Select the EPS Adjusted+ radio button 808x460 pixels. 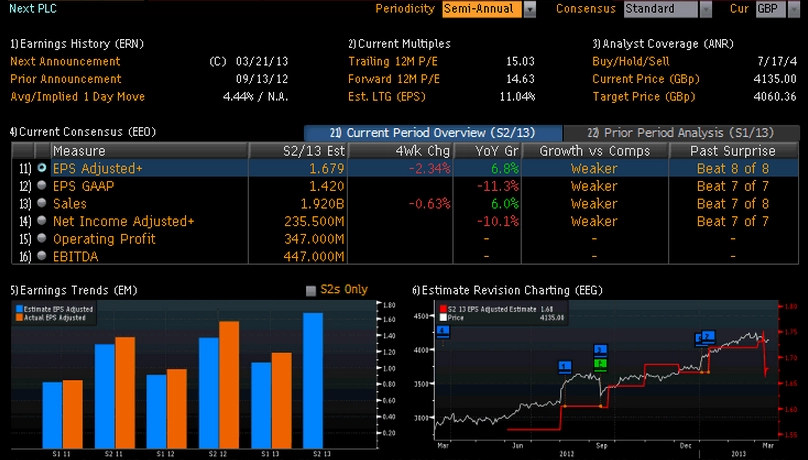click(x=42, y=168)
